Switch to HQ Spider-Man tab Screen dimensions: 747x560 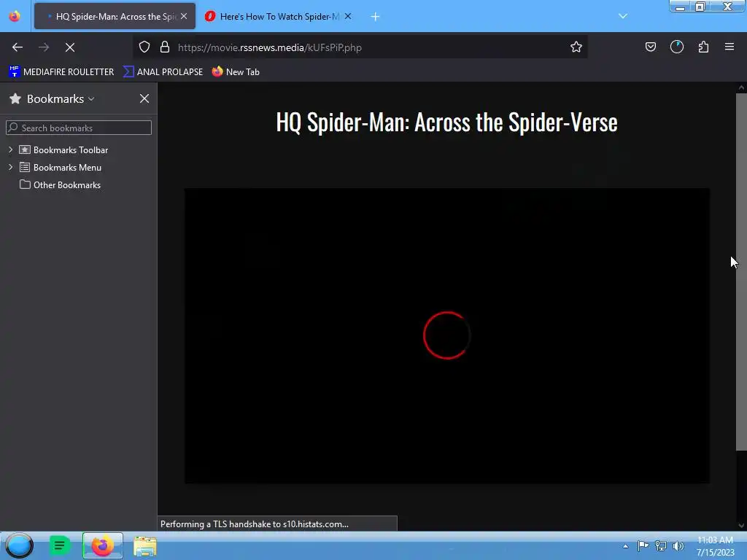(115, 16)
